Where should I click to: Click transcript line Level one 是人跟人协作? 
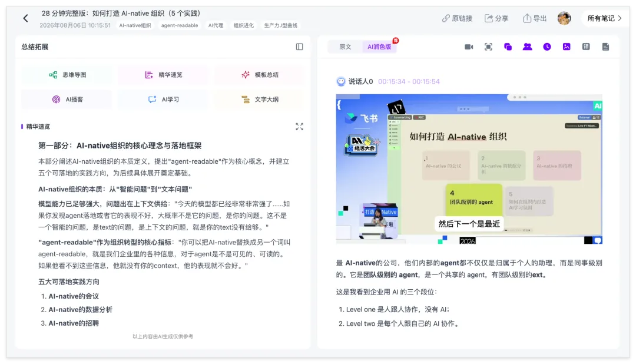397,309
